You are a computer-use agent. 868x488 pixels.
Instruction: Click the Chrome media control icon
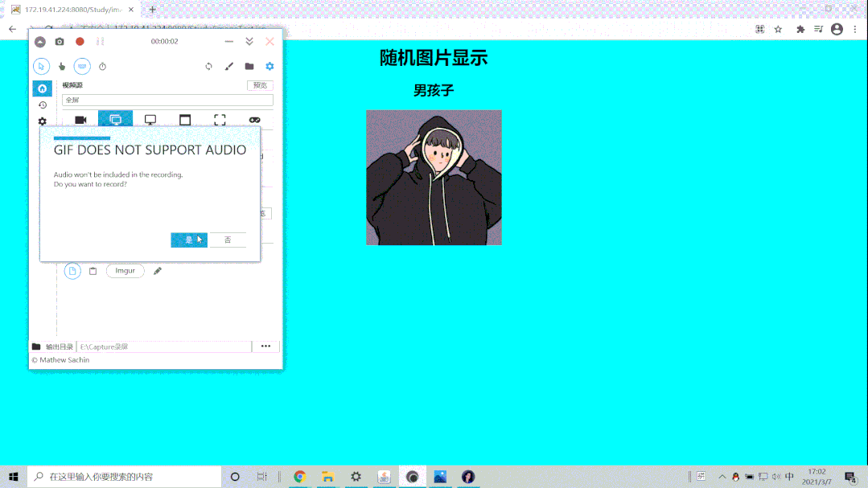click(x=819, y=29)
